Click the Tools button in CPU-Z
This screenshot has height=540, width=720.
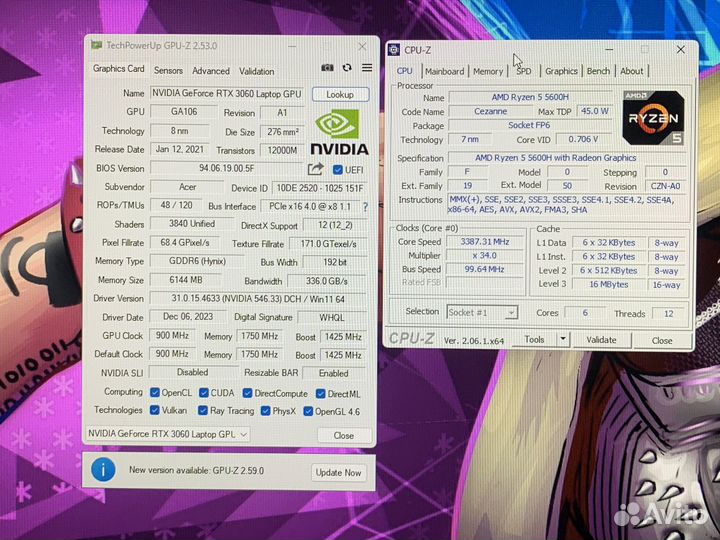click(x=534, y=339)
